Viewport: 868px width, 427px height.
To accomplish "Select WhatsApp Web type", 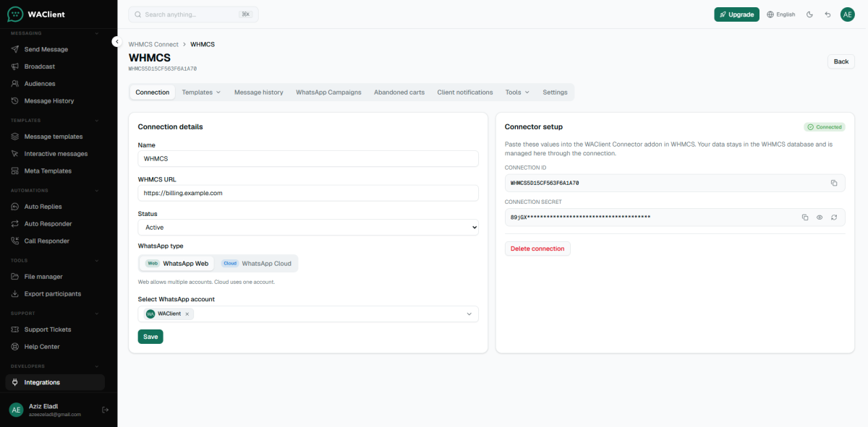I will (x=177, y=264).
